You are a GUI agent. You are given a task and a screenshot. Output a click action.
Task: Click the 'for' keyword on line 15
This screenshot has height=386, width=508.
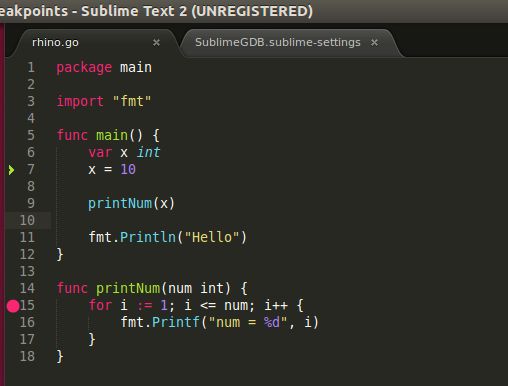(100, 305)
